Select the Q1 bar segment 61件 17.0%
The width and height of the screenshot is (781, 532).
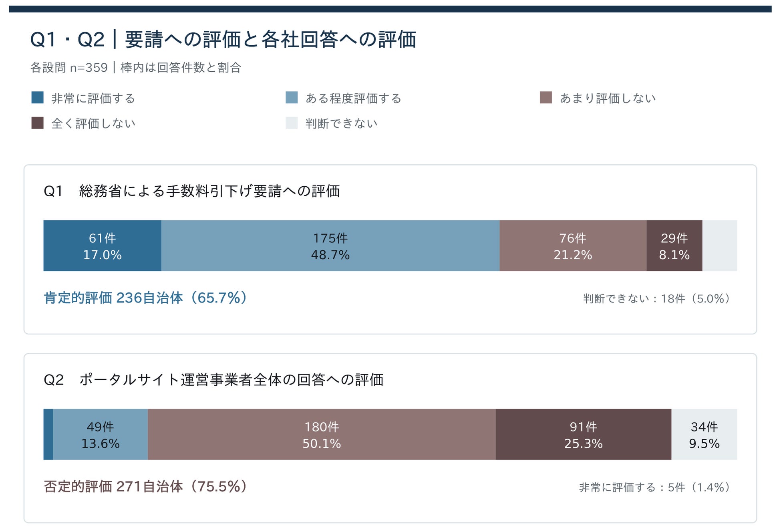coord(103,246)
